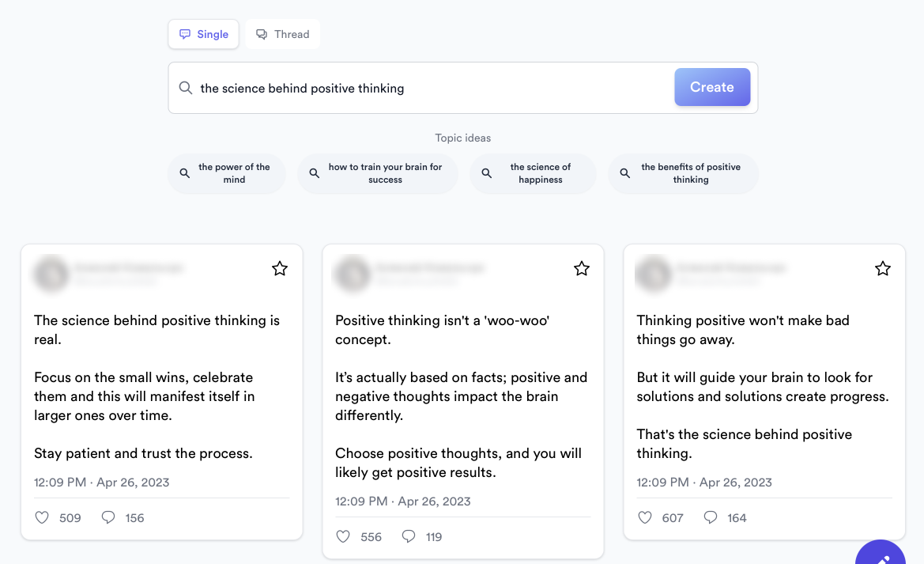
Task: Click text 'Focus on the small wins, celebrate'
Action: click(x=143, y=377)
